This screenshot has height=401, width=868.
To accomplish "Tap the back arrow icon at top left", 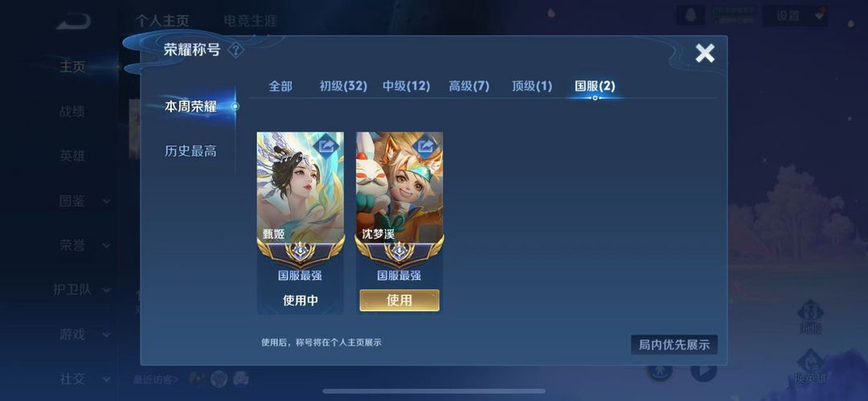I will point(74,23).
